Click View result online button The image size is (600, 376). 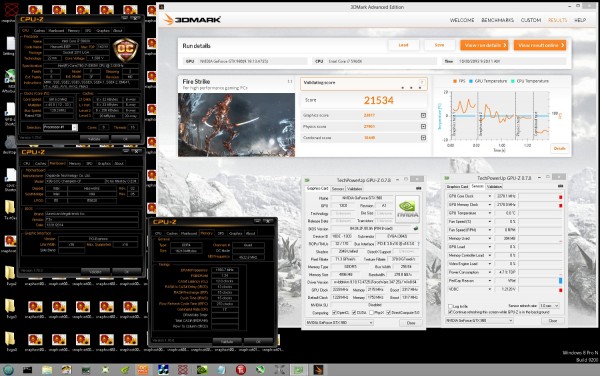[540, 45]
